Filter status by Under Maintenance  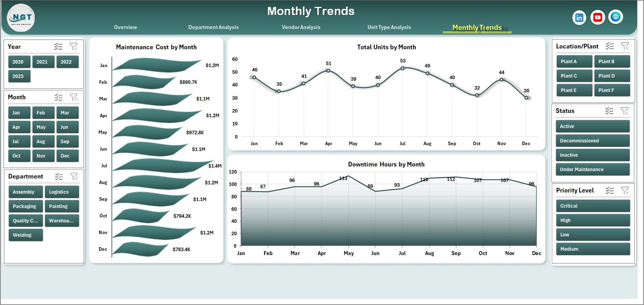pyautogui.click(x=592, y=170)
